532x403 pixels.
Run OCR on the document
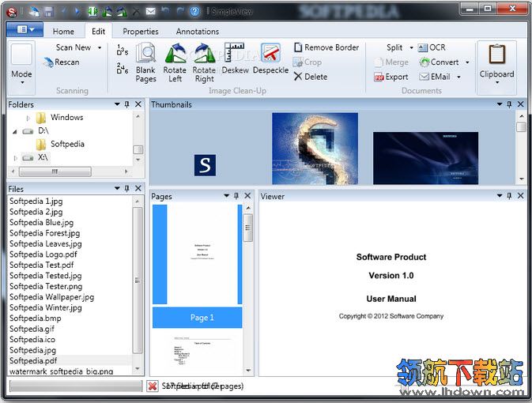click(x=432, y=47)
